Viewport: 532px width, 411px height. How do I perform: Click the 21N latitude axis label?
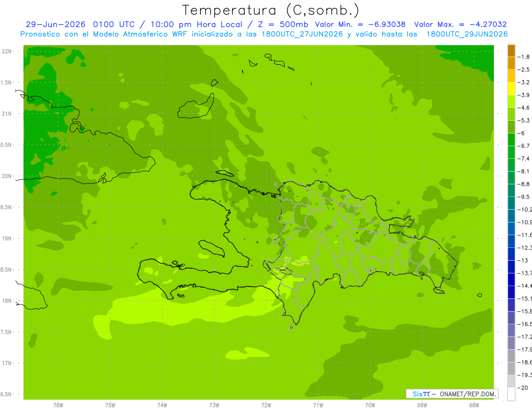pyautogui.click(x=7, y=114)
